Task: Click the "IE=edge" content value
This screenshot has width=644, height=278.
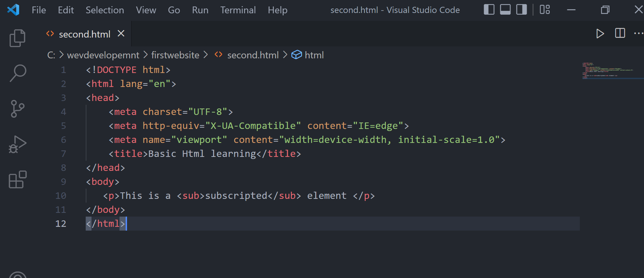Action: (378, 126)
